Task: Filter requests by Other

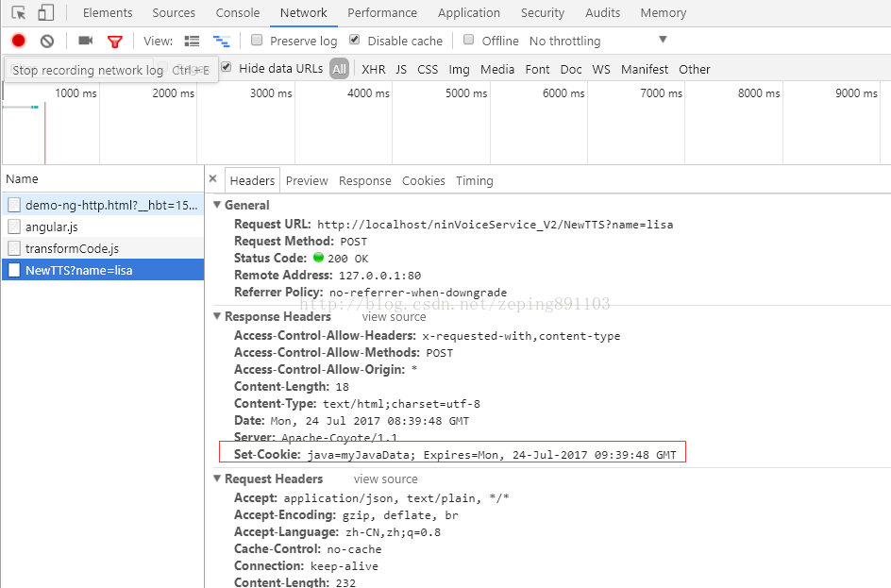Action: (695, 69)
